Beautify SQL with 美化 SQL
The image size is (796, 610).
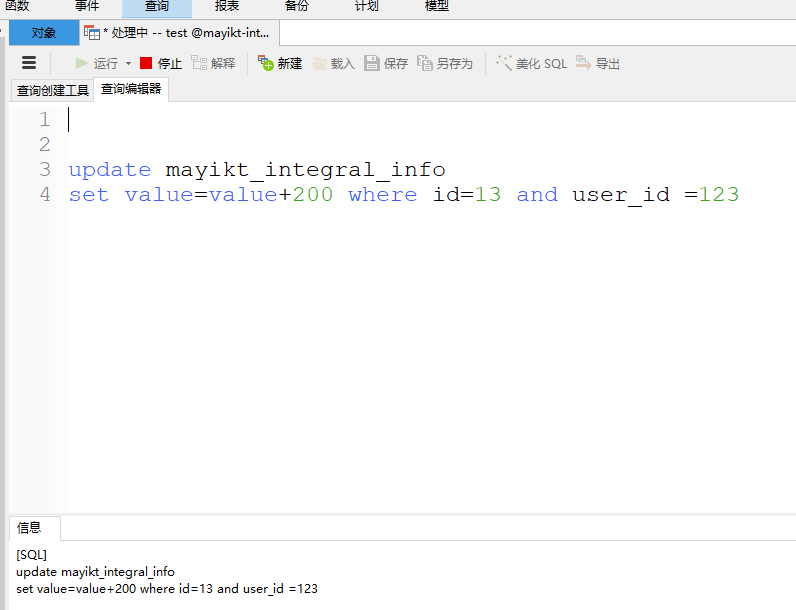tap(531, 63)
